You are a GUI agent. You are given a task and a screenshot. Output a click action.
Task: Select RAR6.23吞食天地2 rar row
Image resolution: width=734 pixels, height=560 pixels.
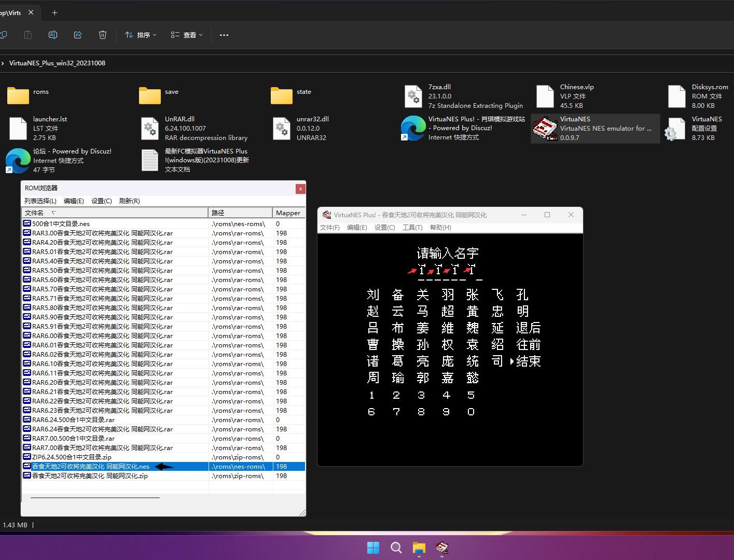[163, 410]
